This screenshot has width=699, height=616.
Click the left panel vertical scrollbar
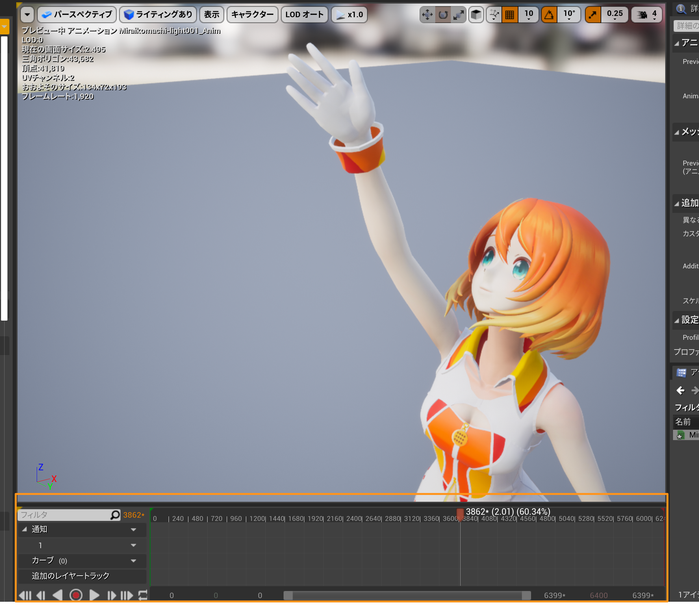pyautogui.click(x=4, y=178)
